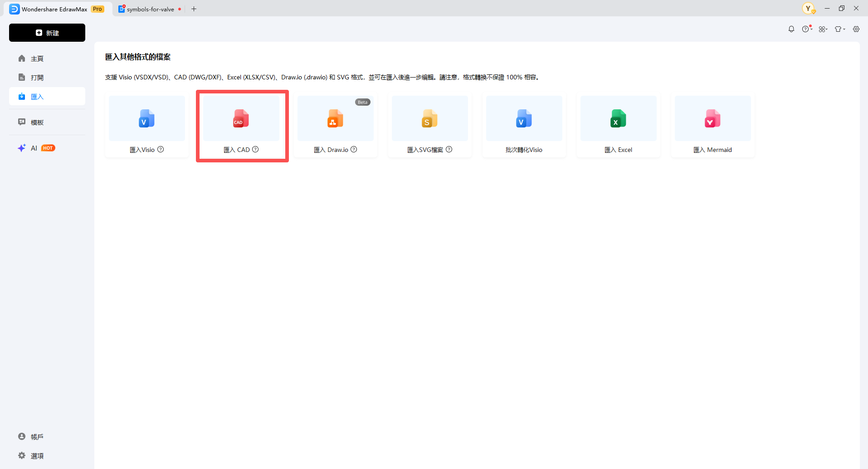The image size is (868, 469).
Task: Select the 匯入SVG檔案 import icon
Action: tap(429, 119)
